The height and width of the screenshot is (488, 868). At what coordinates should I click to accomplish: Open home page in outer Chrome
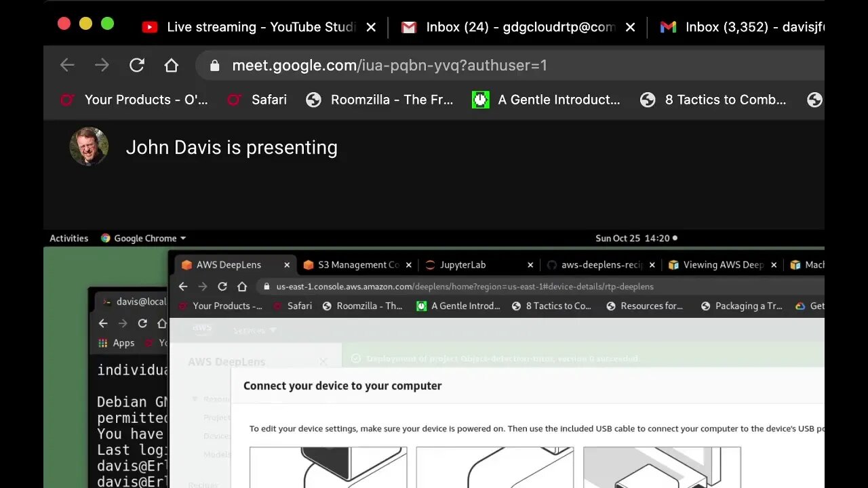172,65
